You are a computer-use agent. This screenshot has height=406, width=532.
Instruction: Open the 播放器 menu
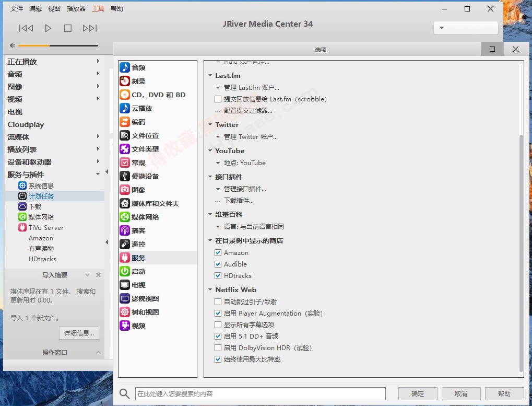pyautogui.click(x=76, y=9)
